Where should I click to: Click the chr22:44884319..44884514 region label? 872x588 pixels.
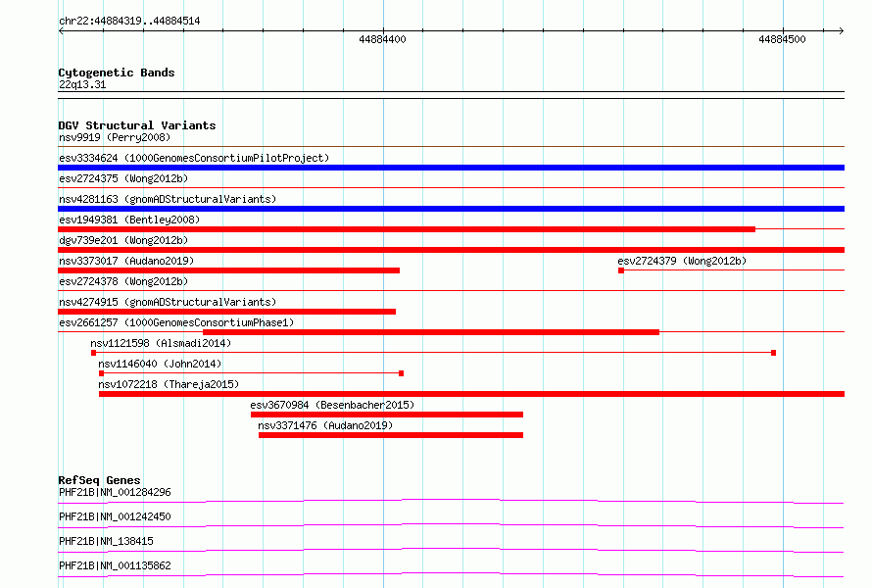pos(129,22)
